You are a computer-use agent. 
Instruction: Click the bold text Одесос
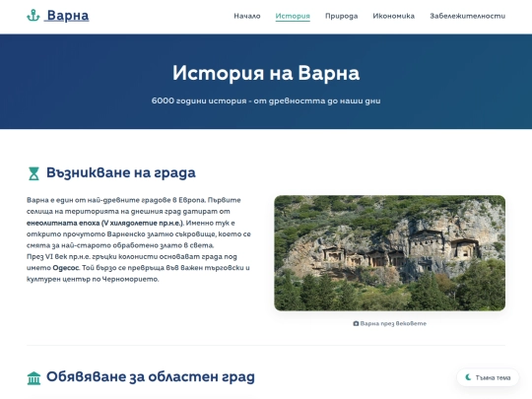click(x=65, y=268)
